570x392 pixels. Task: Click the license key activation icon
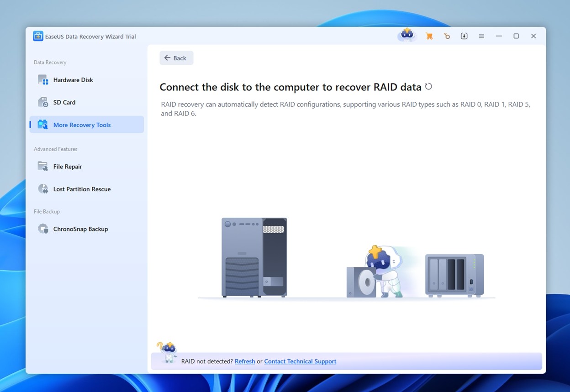tap(447, 36)
